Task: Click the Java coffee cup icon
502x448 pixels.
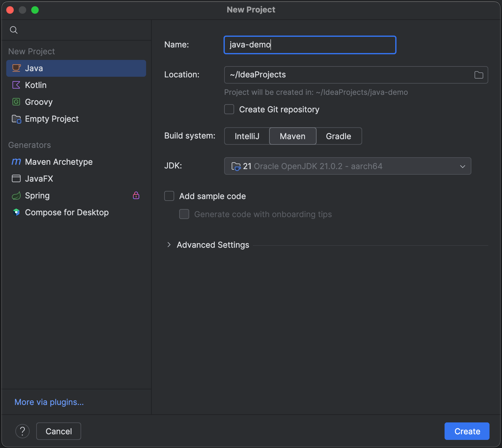Action: pyautogui.click(x=16, y=68)
